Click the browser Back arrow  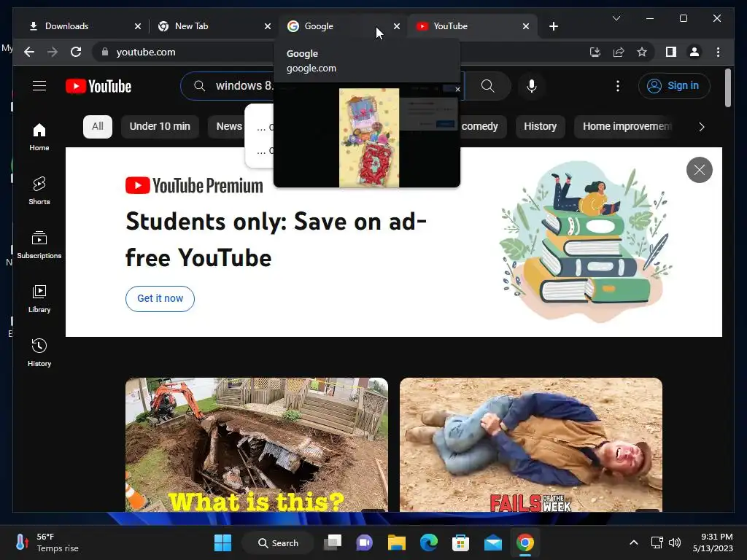click(29, 52)
